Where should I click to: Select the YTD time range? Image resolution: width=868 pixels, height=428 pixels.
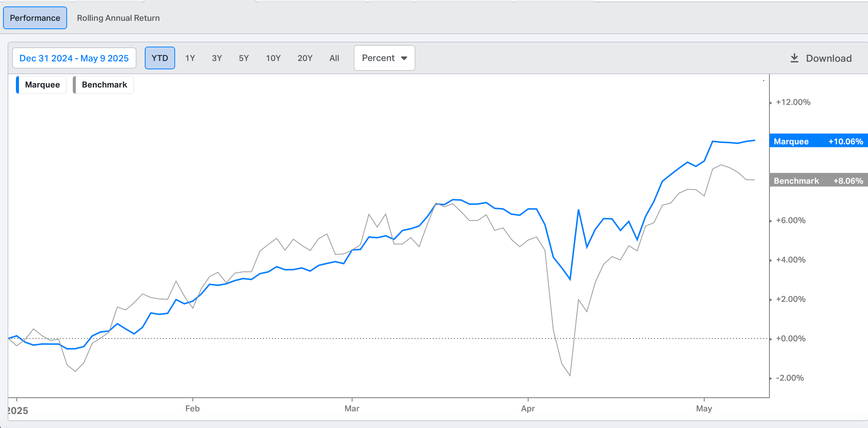pos(160,58)
